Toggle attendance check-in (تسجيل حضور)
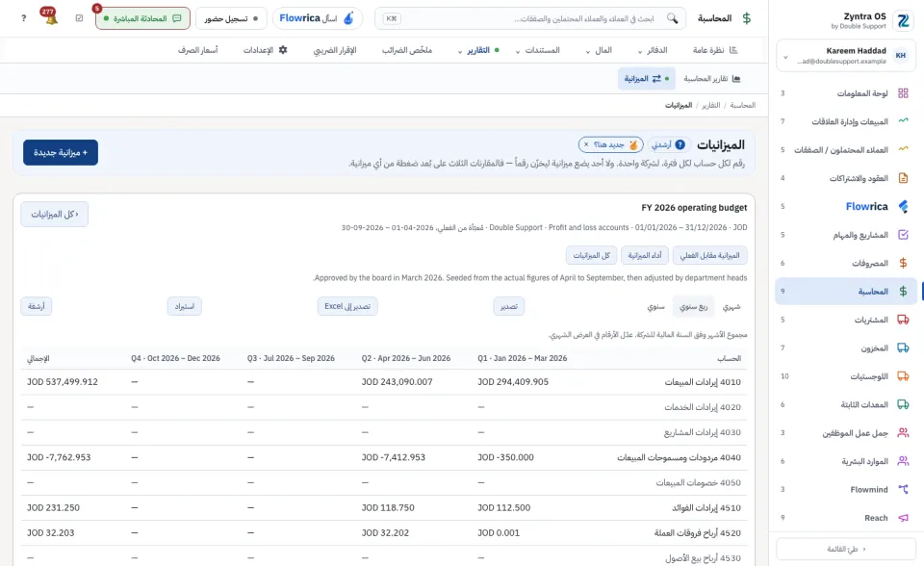This screenshot has width=924, height=566. pos(231,18)
